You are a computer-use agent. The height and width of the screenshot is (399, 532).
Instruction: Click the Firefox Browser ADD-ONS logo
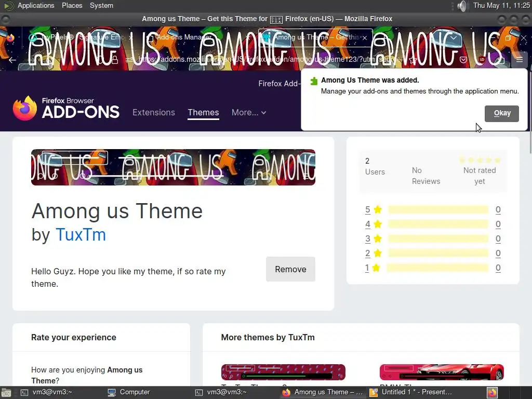click(66, 108)
